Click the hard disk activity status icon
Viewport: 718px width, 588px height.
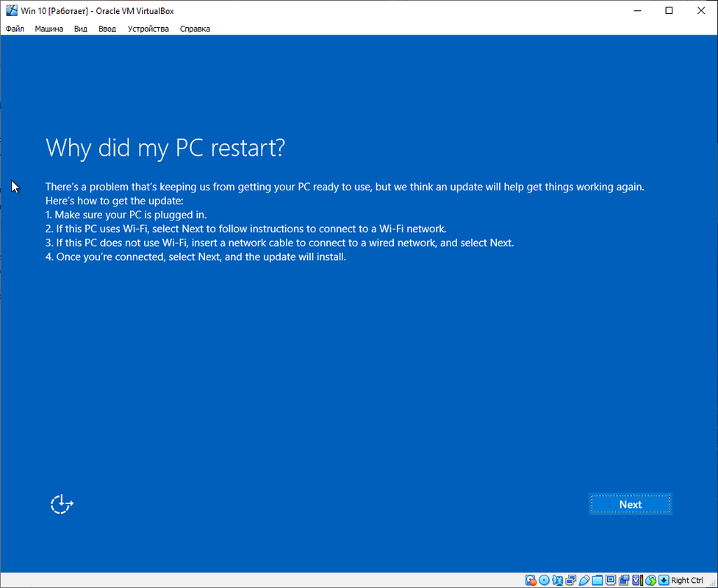(x=531, y=580)
